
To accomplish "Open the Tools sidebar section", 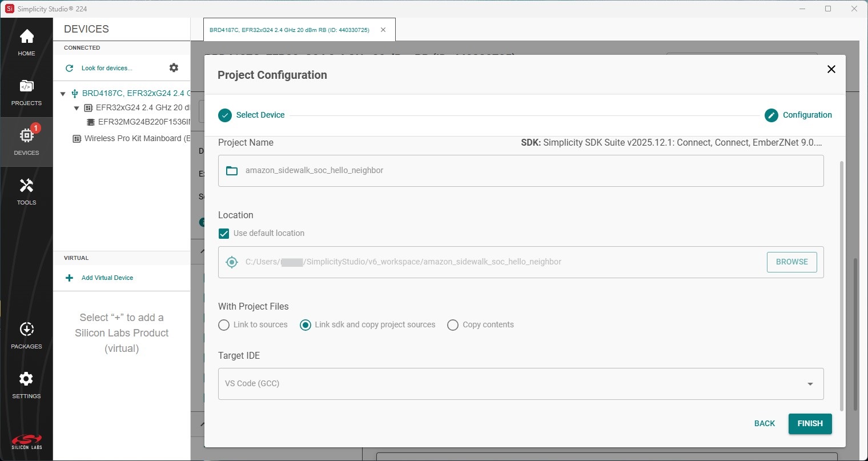I will tap(26, 191).
